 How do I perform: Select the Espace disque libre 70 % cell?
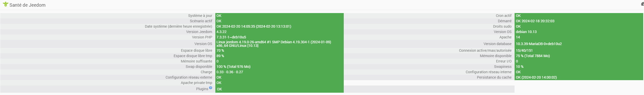pyautogui.click(x=279, y=50)
